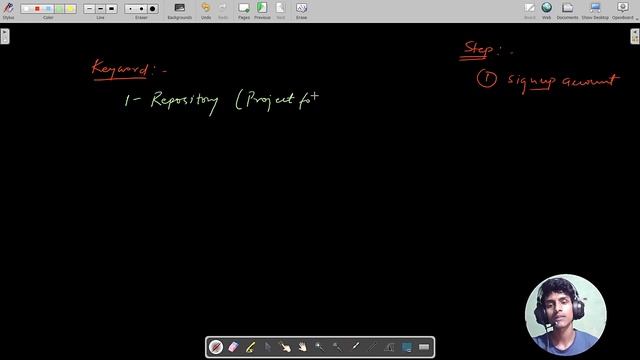The width and height of the screenshot is (640, 360).
Task: Go to the Next page
Action: coord(280,10)
